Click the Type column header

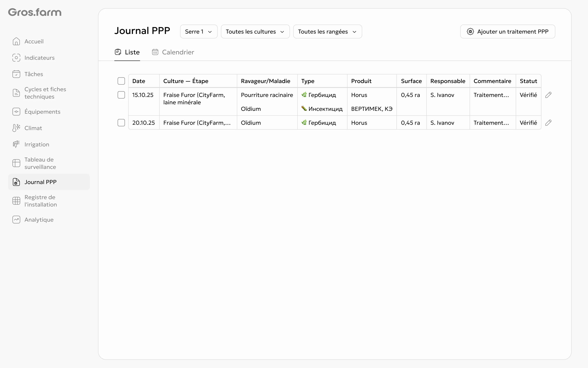322,81
